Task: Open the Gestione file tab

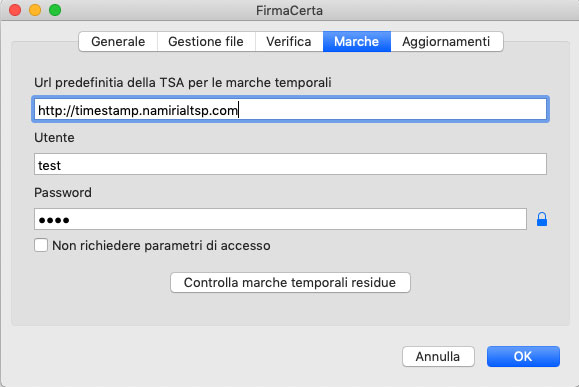Action: (206, 41)
